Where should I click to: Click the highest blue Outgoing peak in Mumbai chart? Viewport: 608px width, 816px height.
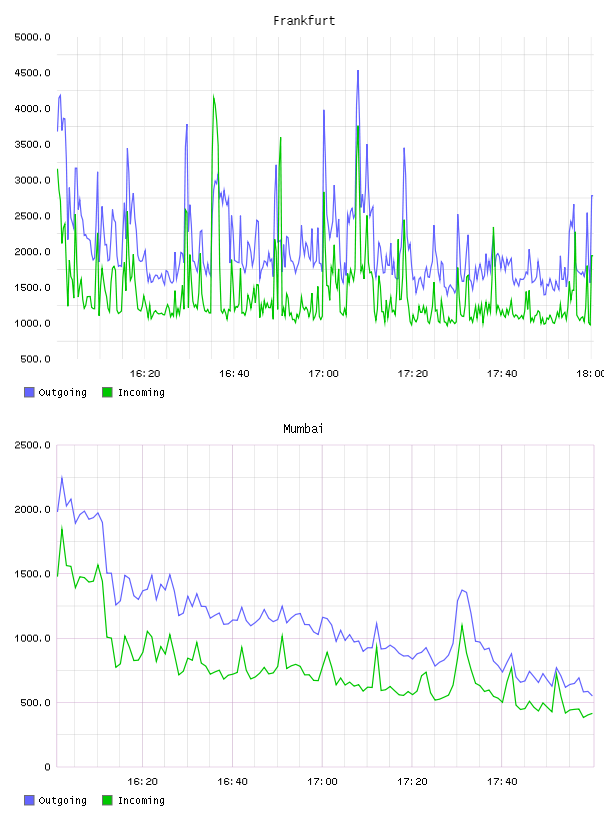pos(62,477)
